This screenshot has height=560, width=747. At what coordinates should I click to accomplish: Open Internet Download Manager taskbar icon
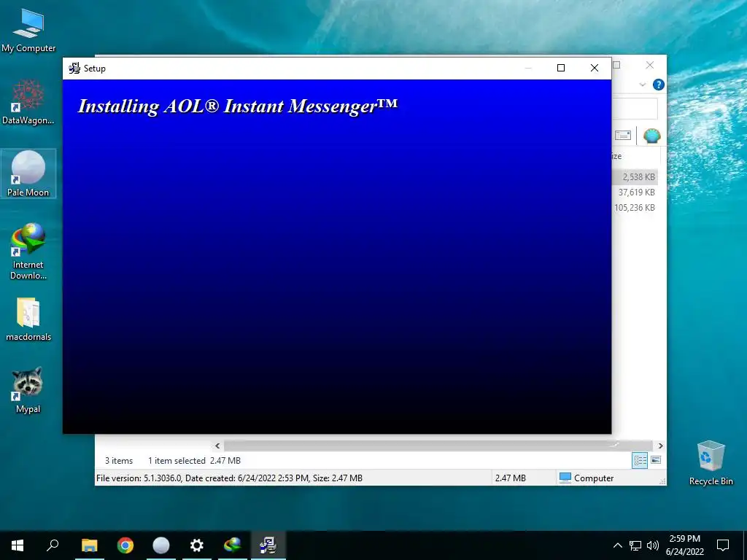point(233,545)
